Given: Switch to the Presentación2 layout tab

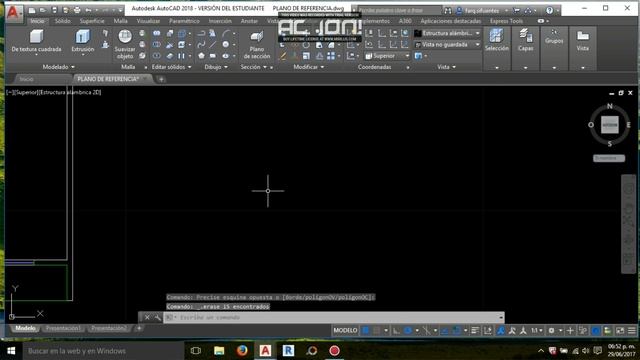Looking at the screenshot, I should [x=109, y=328].
